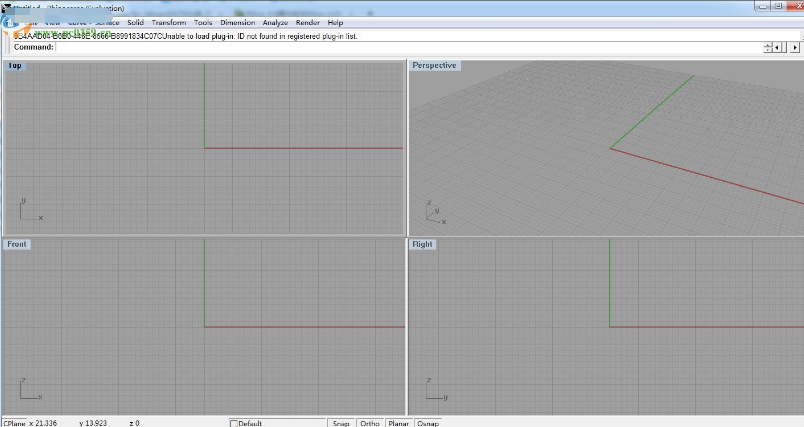This screenshot has width=804, height=427.
Task: Click the Right viewport title label
Action: pos(423,244)
